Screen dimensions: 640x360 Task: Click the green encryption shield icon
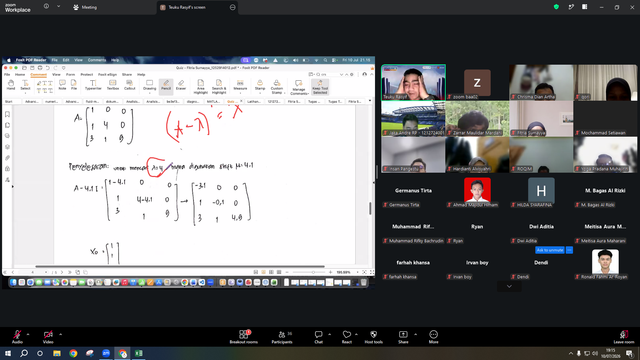click(556, 7)
